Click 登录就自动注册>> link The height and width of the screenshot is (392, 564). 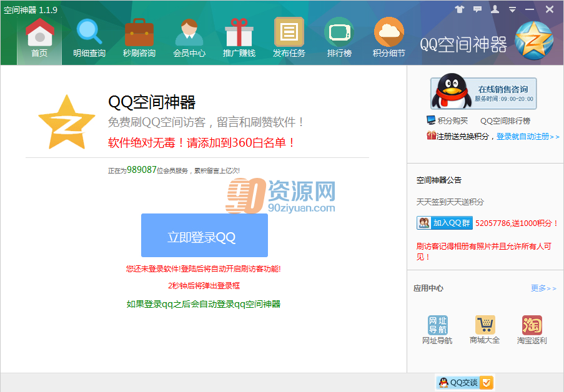pos(528,137)
